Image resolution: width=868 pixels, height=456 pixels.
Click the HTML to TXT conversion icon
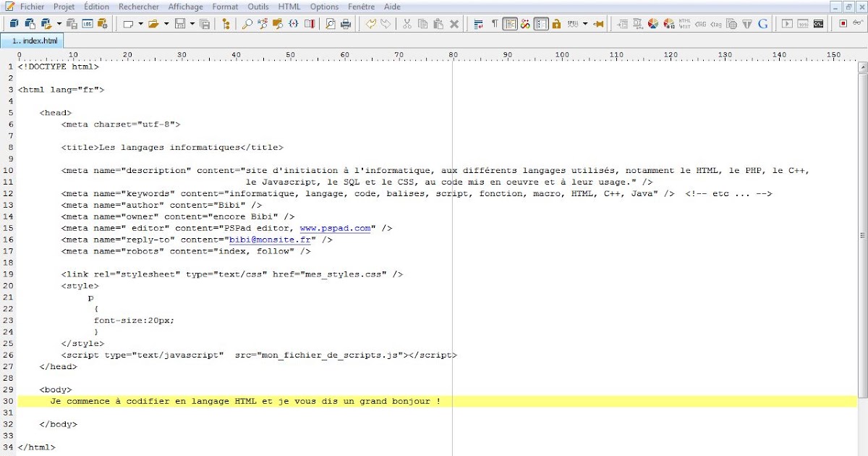(x=684, y=24)
